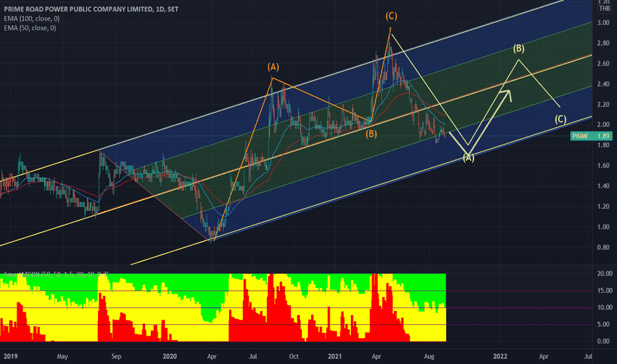617x364 pixels.
Task: Click the 10.00 indicator scale value
Action: [x=605, y=307]
